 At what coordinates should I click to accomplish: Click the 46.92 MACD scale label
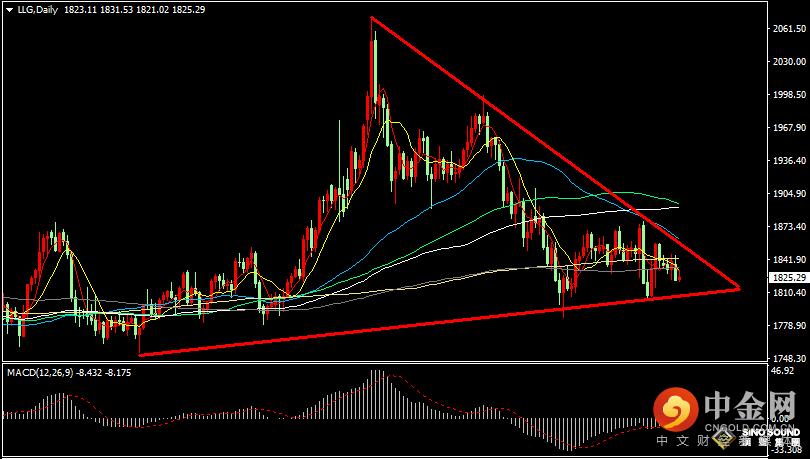[782, 371]
